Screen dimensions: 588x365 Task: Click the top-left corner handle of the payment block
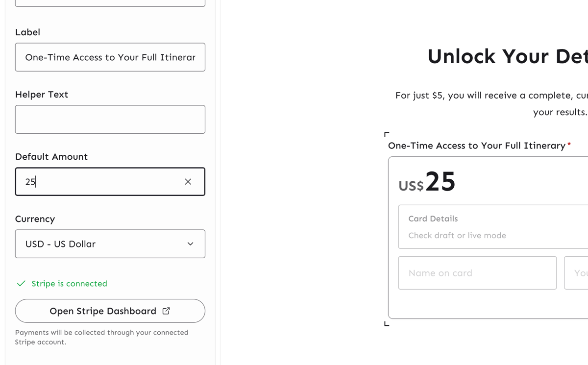[x=387, y=134]
